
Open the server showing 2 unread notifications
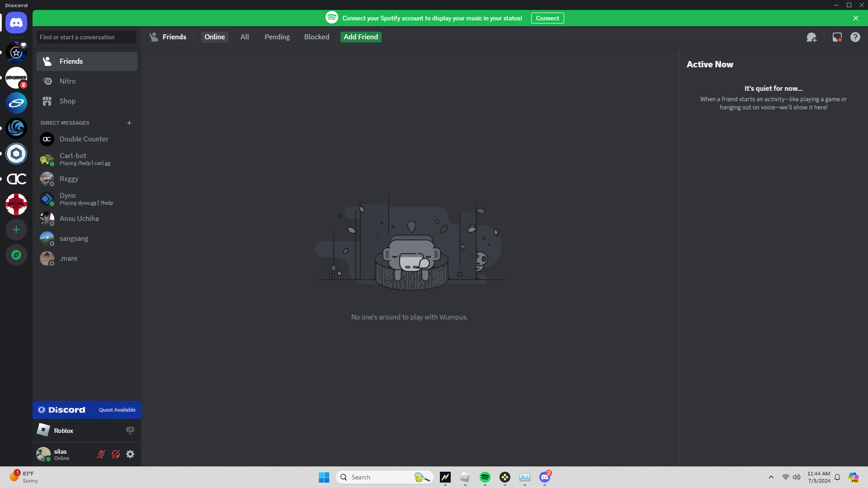[x=16, y=78]
